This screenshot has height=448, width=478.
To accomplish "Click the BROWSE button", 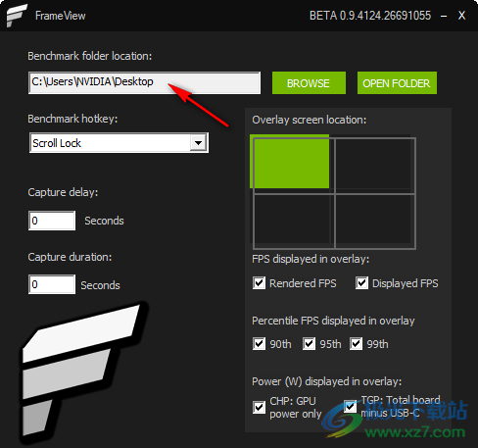I will (309, 83).
